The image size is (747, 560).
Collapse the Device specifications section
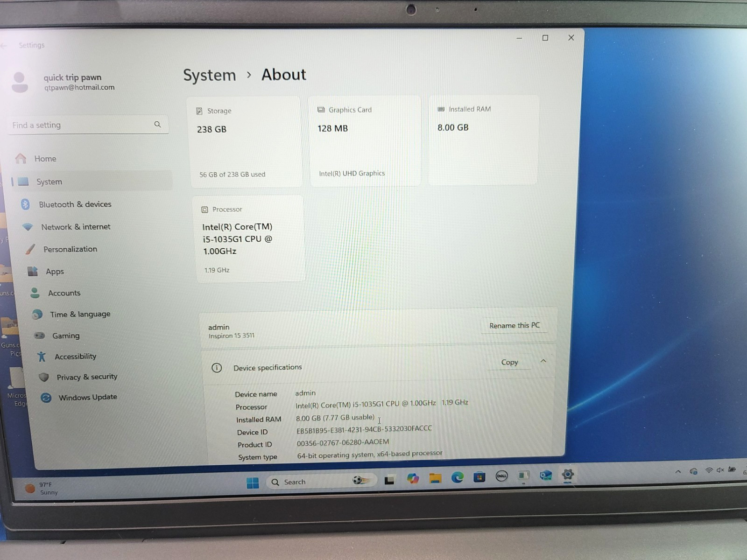[x=543, y=361]
